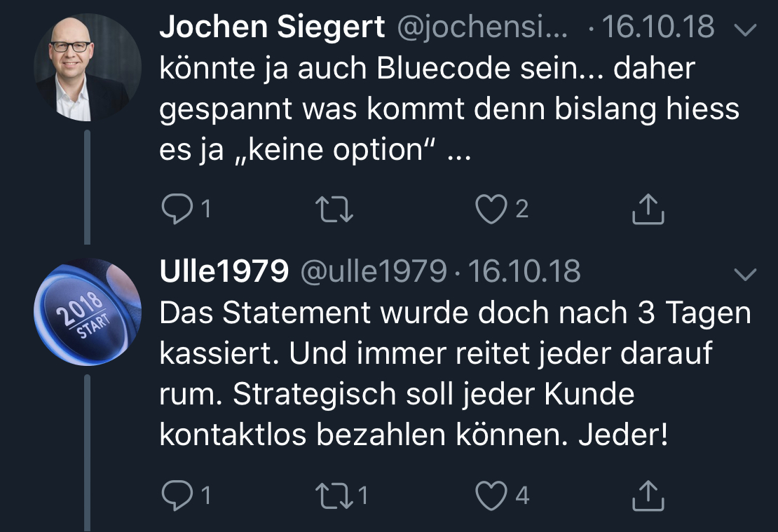Screen dimensions: 778x532
Task: Open options chevron on Jochen Siegert's tweet
Action: click(745, 29)
